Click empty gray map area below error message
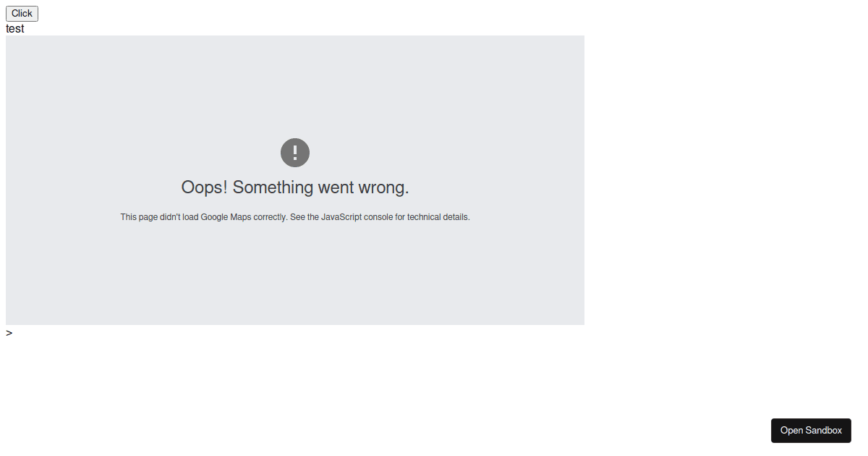This screenshot has width=868, height=456. (295, 275)
